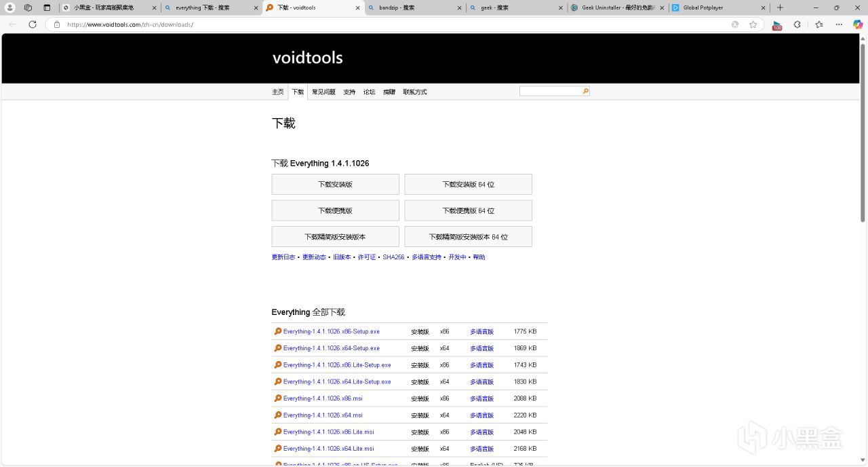The width and height of the screenshot is (868, 467).
Task: Click the 下载便携版 button
Action: pos(335,210)
